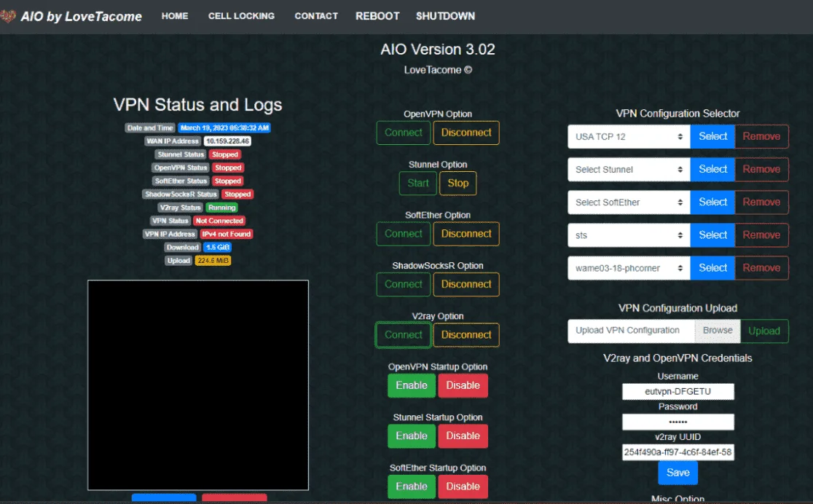The height and width of the screenshot is (504, 813).
Task: Click Select next to sts
Action: pos(712,235)
